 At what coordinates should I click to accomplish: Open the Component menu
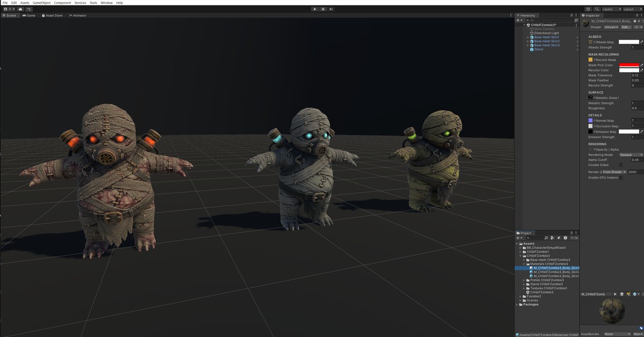[x=62, y=3]
